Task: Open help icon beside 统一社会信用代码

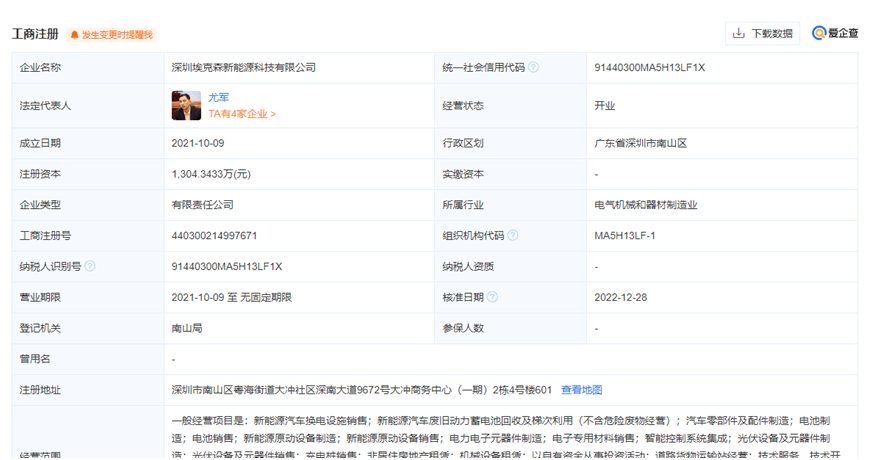Action: [533, 67]
